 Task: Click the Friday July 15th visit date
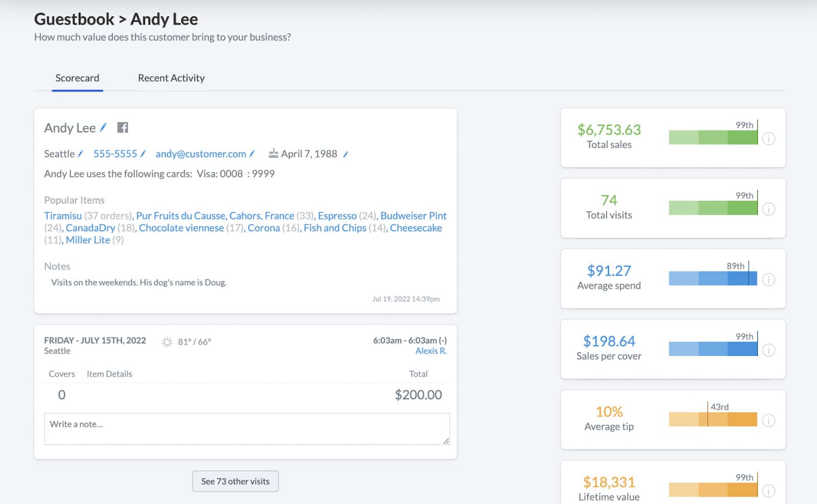(x=95, y=341)
